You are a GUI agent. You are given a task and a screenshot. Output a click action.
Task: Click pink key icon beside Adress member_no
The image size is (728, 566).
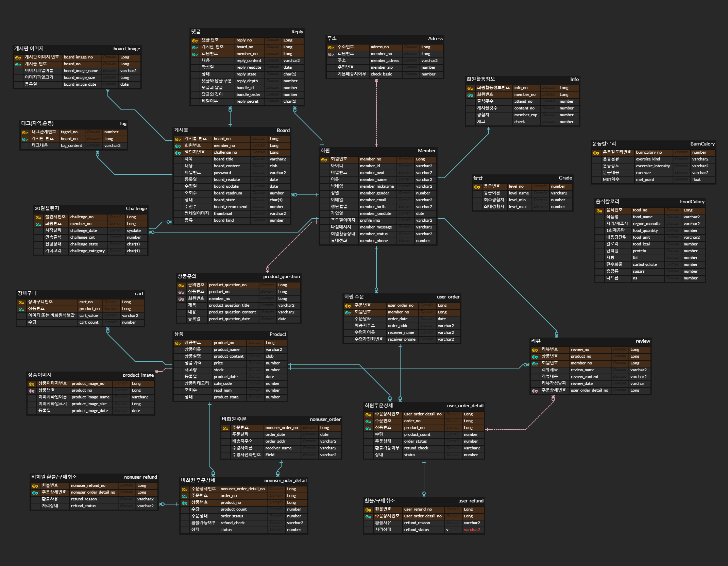(x=331, y=54)
